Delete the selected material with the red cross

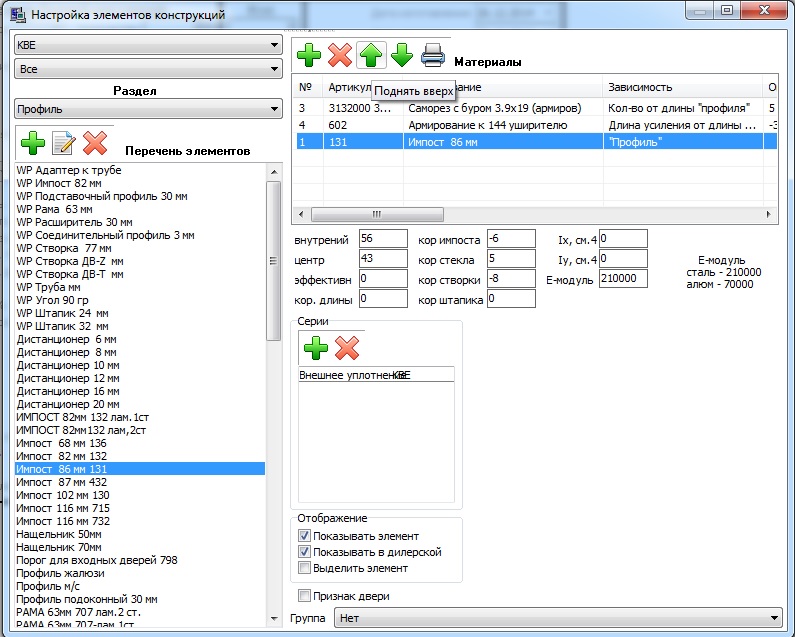(x=340, y=55)
